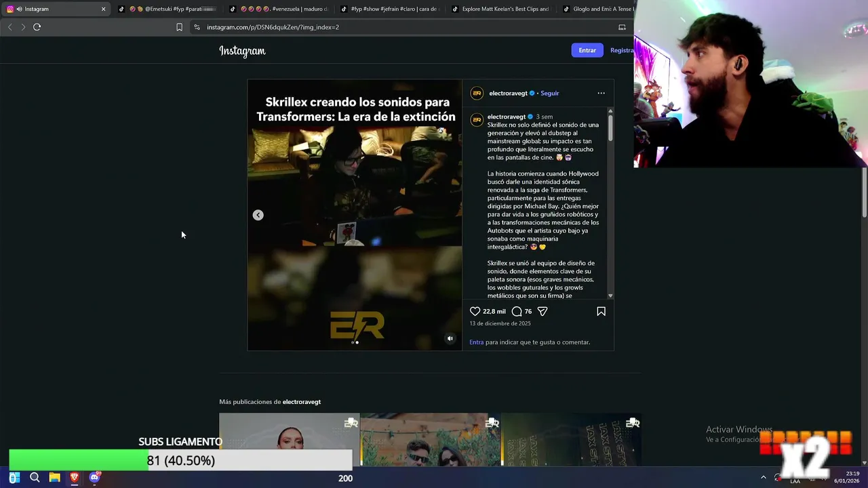Click the comment count 76

click(528, 312)
